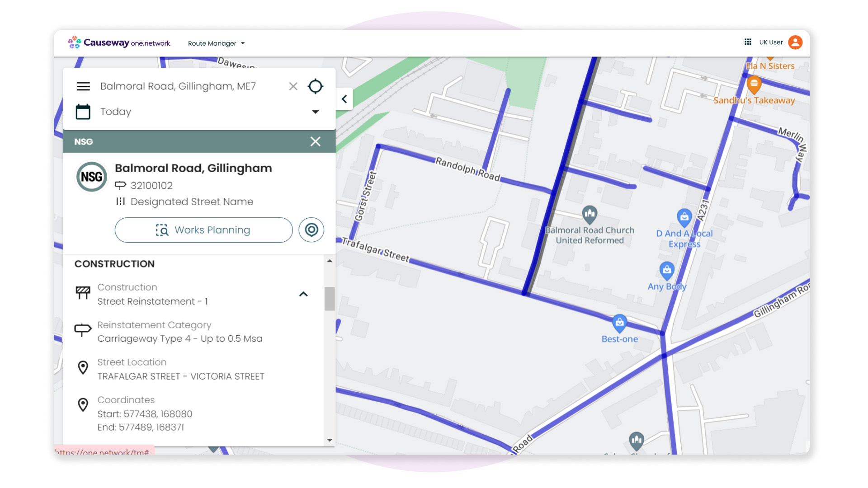Click the details panel scrollbar thumb

(x=330, y=299)
